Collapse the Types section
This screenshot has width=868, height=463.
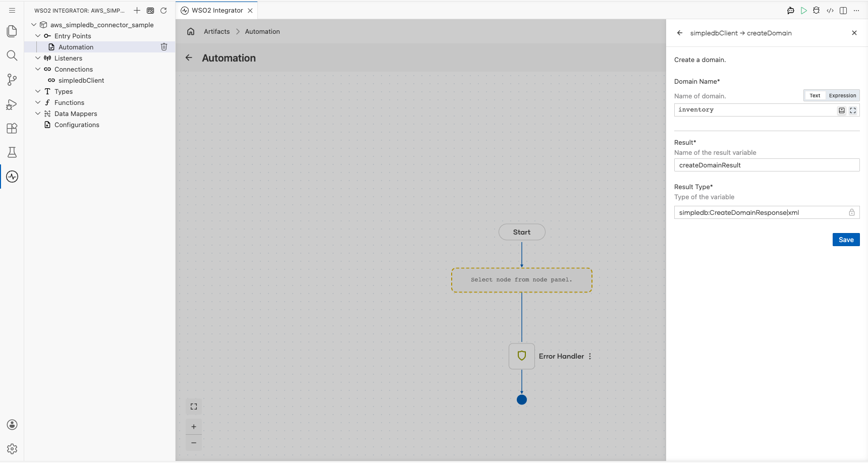pyautogui.click(x=38, y=91)
